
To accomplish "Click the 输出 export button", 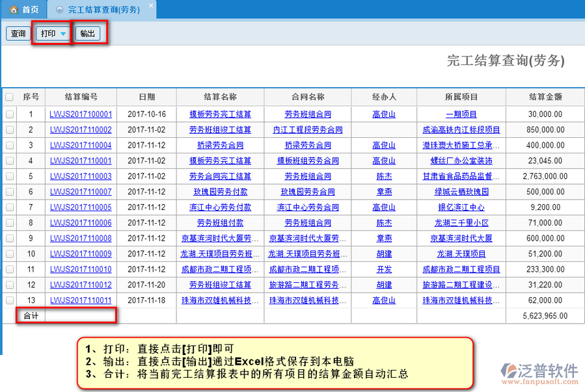I will point(87,34).
